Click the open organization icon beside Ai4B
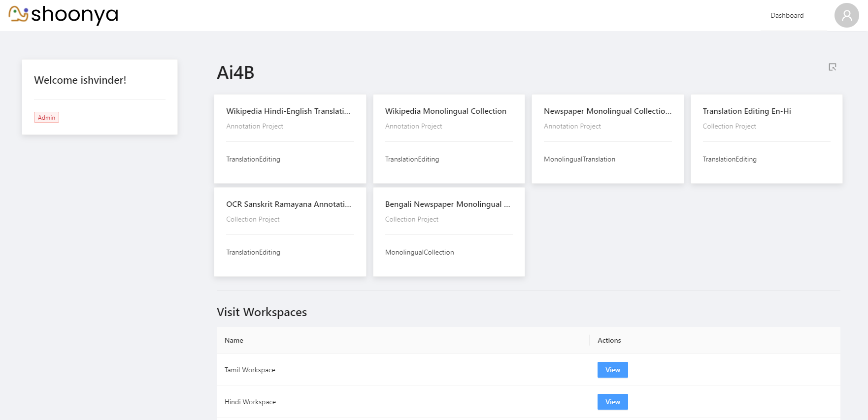This screenshot has height=420, width=868. pos(833,67)
